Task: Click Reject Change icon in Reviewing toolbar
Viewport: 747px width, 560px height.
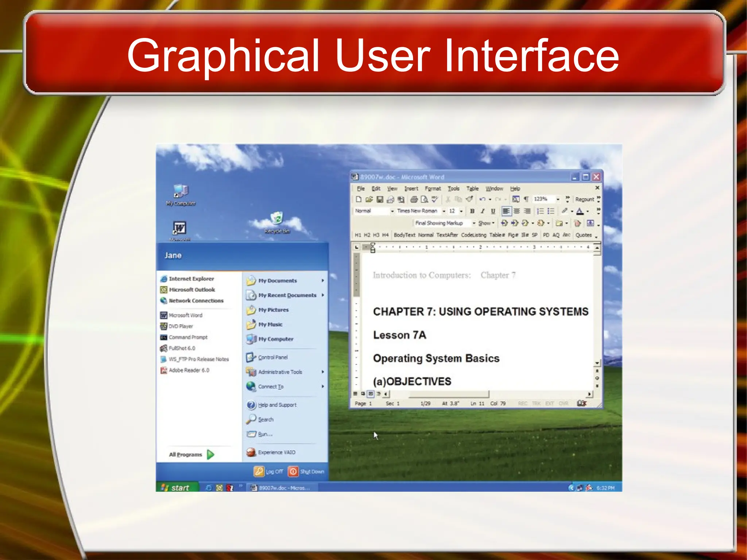Action: (541, 223)
